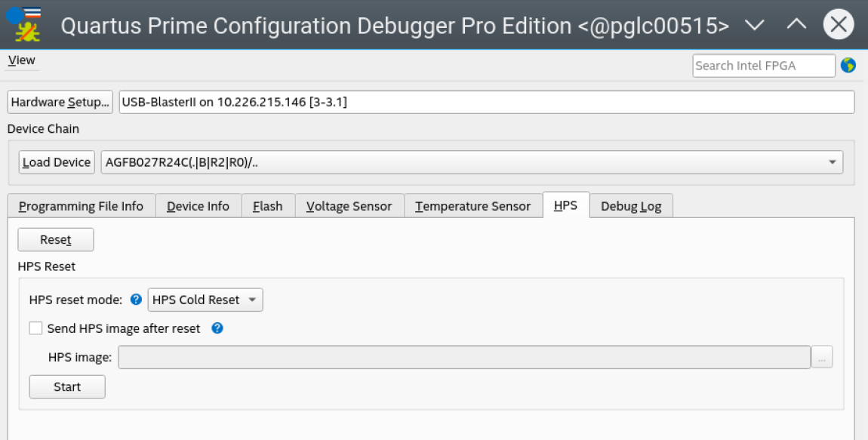
Task: Click the Hardware Setup button
Action: (60, 102)
